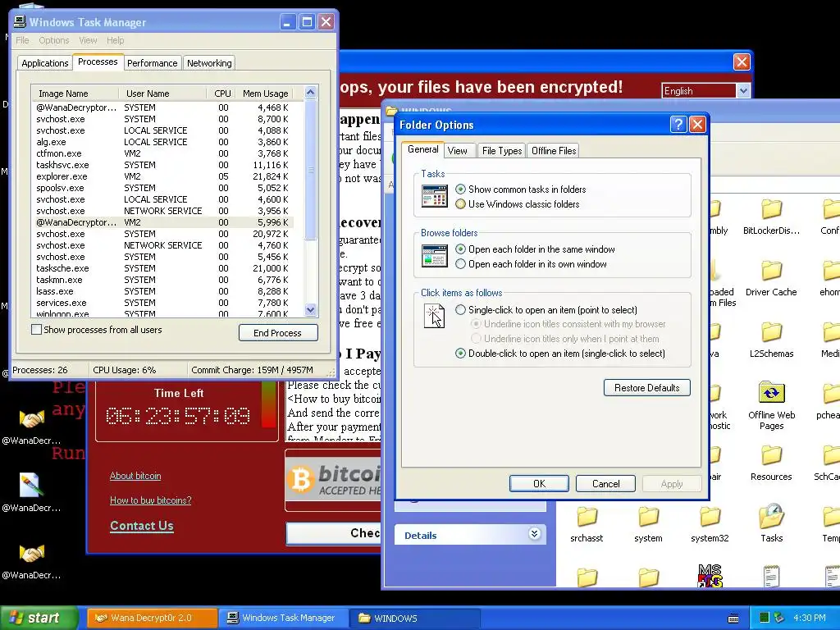840x630 pixels.
Task: Switch to Wana Decrypt0r 2.0 taskbar button
Action: pos(152,619)
